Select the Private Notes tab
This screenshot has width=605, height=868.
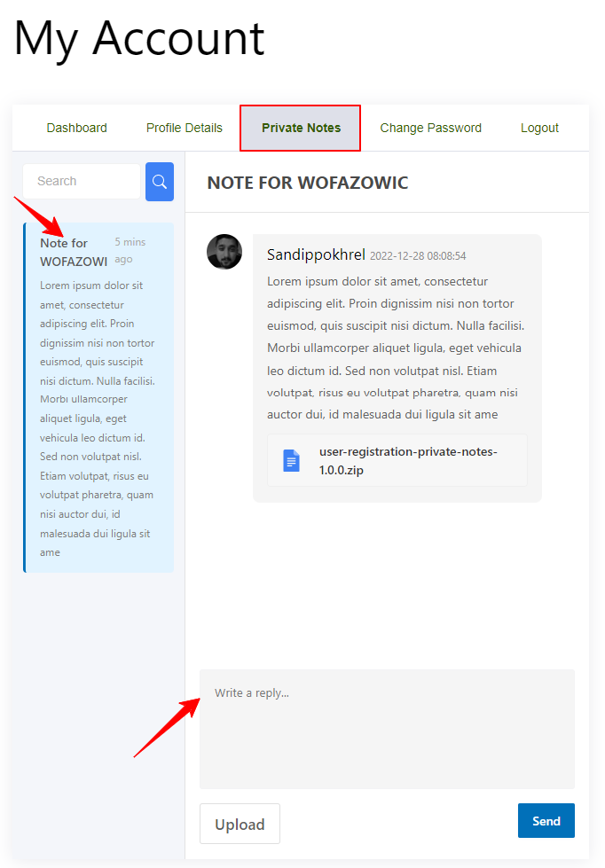(x=301, y=128)
